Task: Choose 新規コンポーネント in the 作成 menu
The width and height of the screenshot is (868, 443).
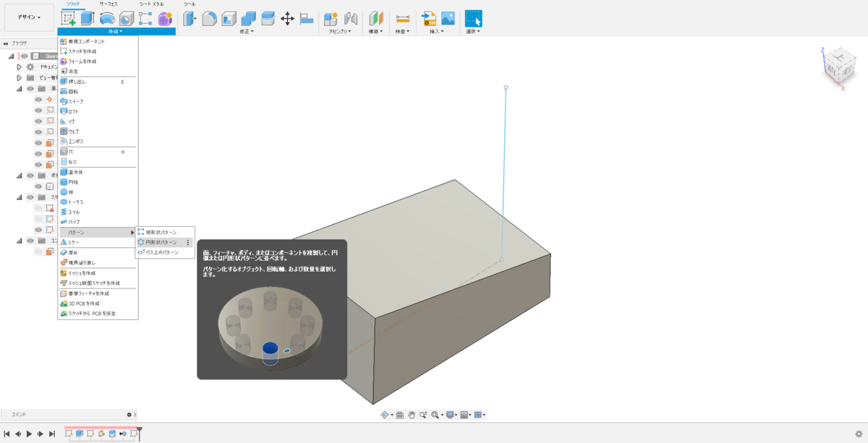Action: [x=98, y=41]
